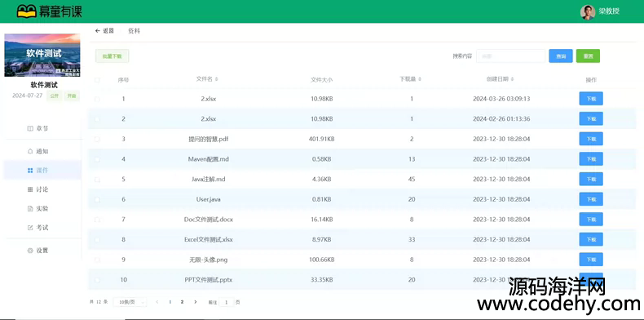The image size is (644, 320).
Task: Sort by 下载量 column arrows
Action: pyautogui.click(x=420, y=79)
